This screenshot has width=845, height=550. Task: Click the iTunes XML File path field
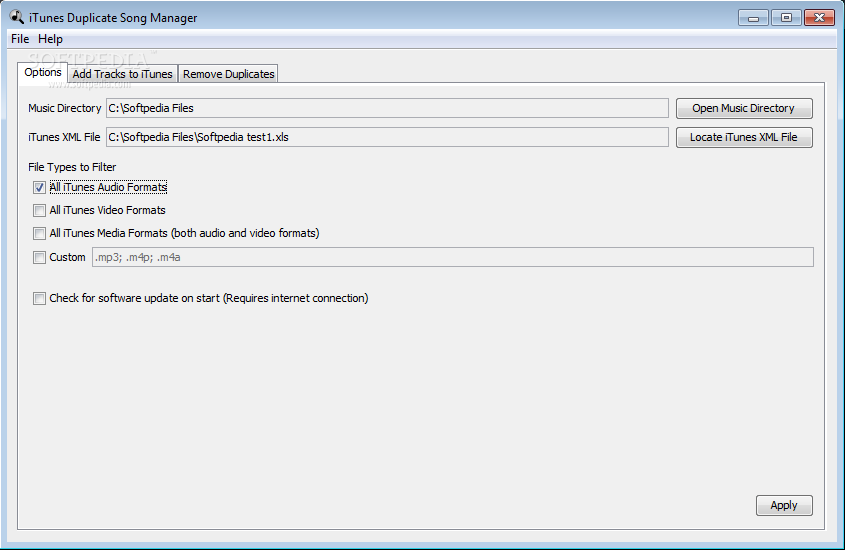387,137
